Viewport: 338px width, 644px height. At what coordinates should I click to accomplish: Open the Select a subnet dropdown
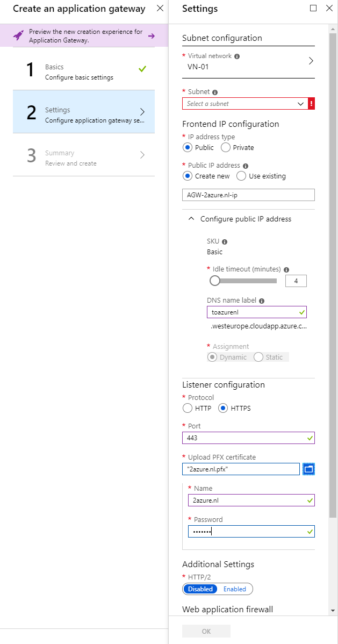click(x=245, y=104)
